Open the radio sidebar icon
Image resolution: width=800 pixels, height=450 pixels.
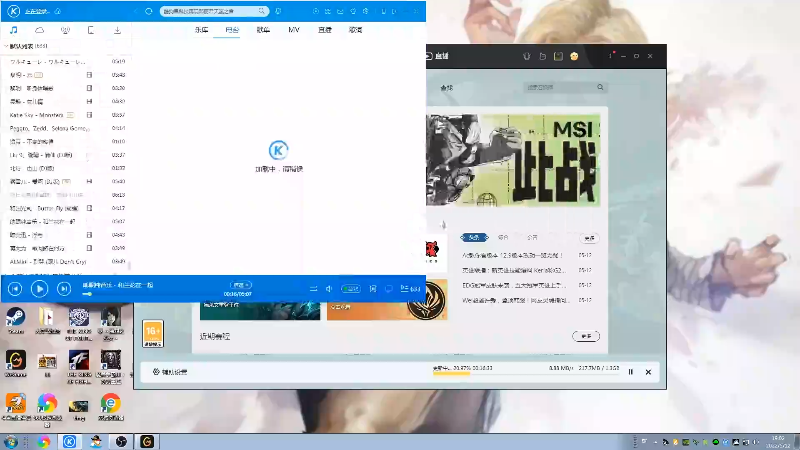[x=65, y=30]
